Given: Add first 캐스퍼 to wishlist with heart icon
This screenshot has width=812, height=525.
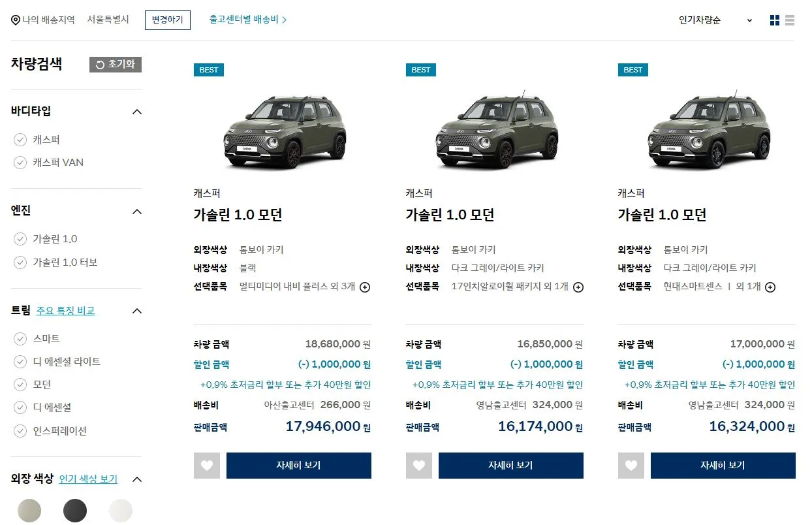Looking at the screenshot, I should click(207, 466).
